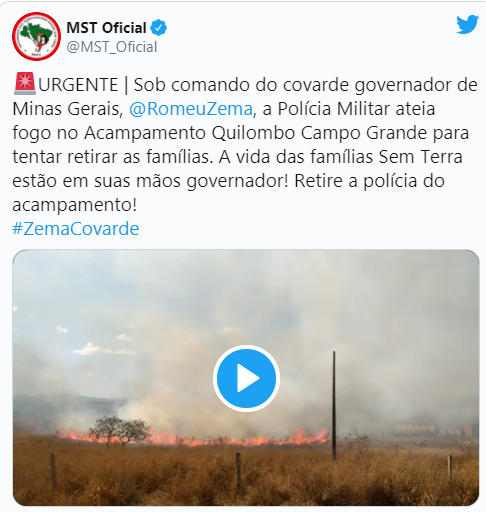The width and height of the screenshot is (486, 512).
Task: Click the buildings at video's right edge
Action: tap(437, 430)
